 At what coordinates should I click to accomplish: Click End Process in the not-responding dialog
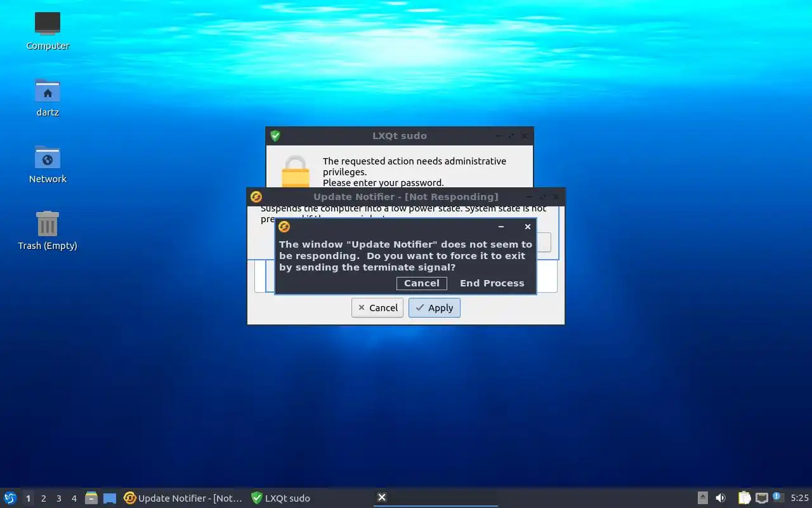click(x=492, y=283)
